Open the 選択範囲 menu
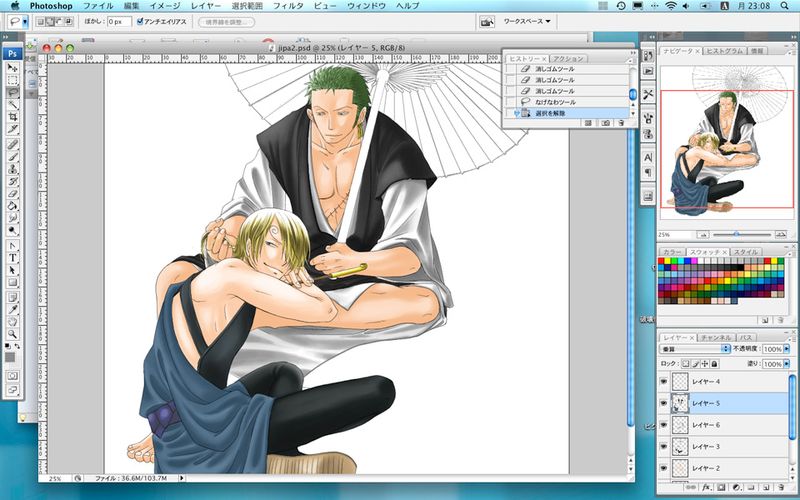 (x=246, y=6)
